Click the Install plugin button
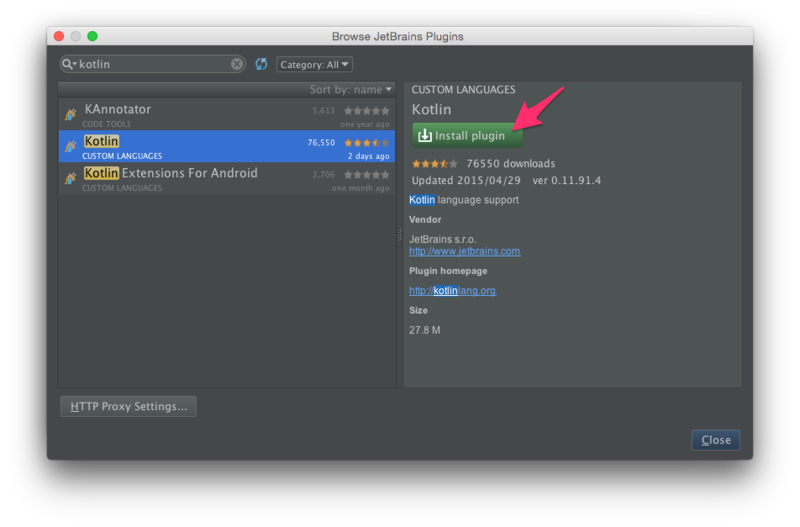The image size is (800, 527). pyautogui.click(x=467, y=136)
